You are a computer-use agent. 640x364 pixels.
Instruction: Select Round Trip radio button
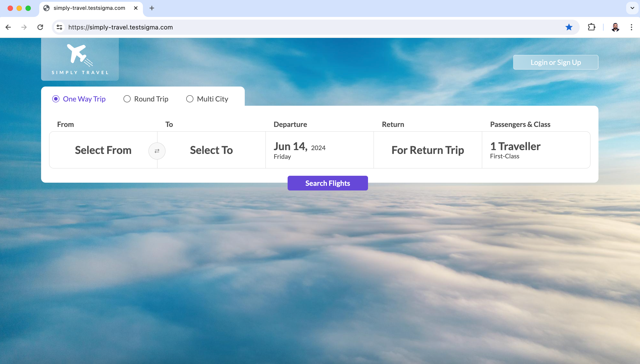coord(127,99)
